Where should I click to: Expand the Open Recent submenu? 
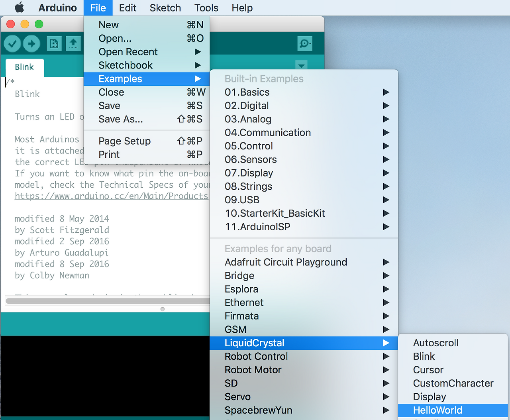[128, 52]
